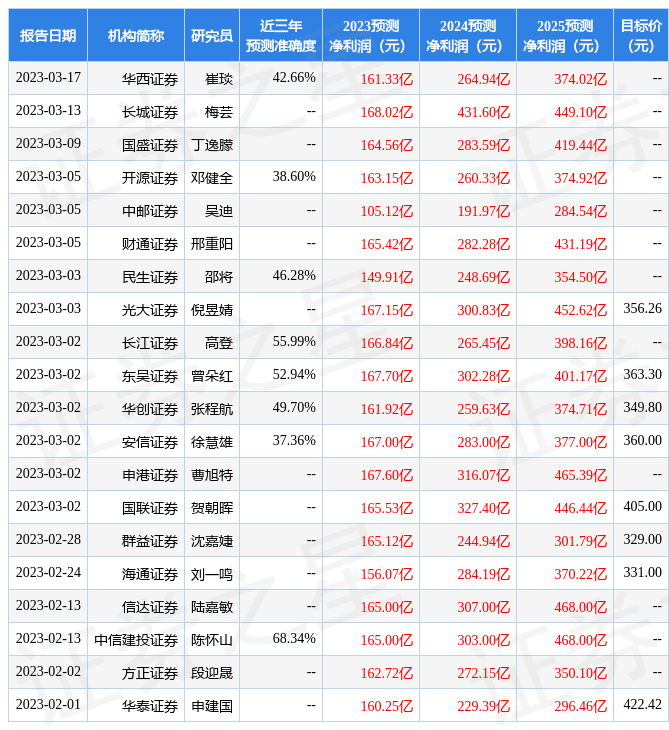
Task: Click the 机构简称 column header
Action: [x=136, y=36]
